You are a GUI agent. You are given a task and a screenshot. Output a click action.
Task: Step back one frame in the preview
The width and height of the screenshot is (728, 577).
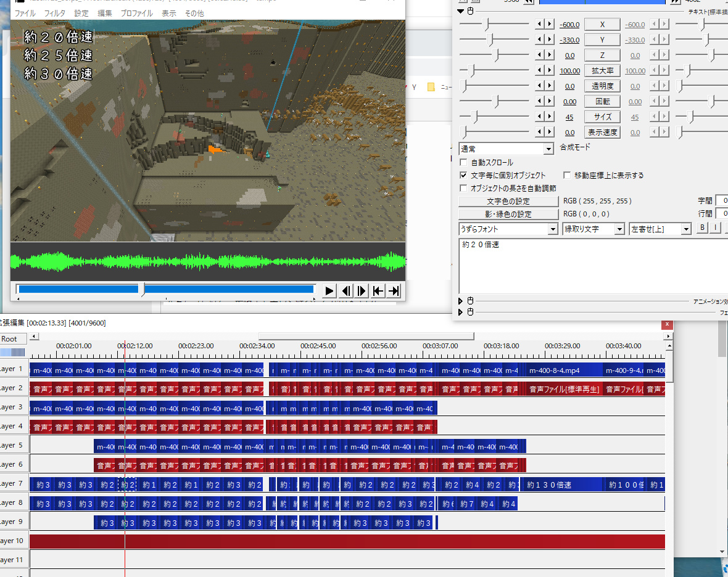[346, 291]
